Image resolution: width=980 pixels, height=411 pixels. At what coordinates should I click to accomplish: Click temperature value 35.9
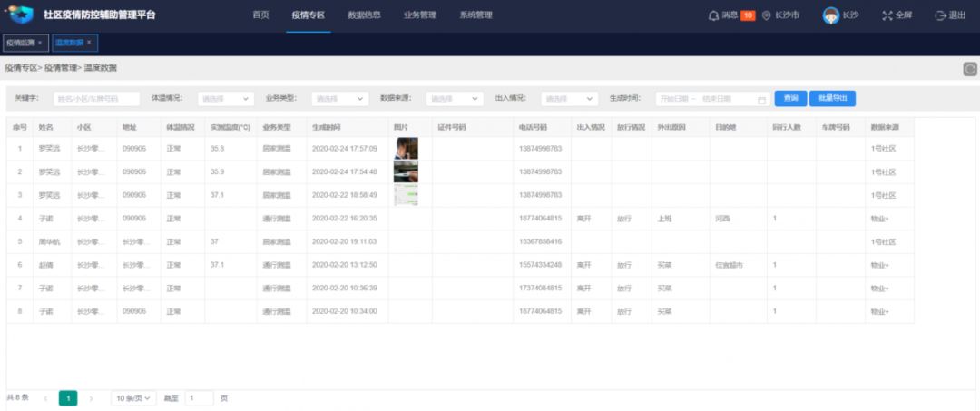[218, 171]
